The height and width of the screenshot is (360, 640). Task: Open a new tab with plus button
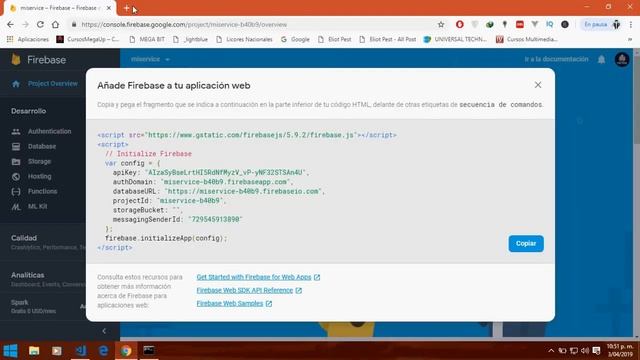pyautogui.click(x=127, y=8)
